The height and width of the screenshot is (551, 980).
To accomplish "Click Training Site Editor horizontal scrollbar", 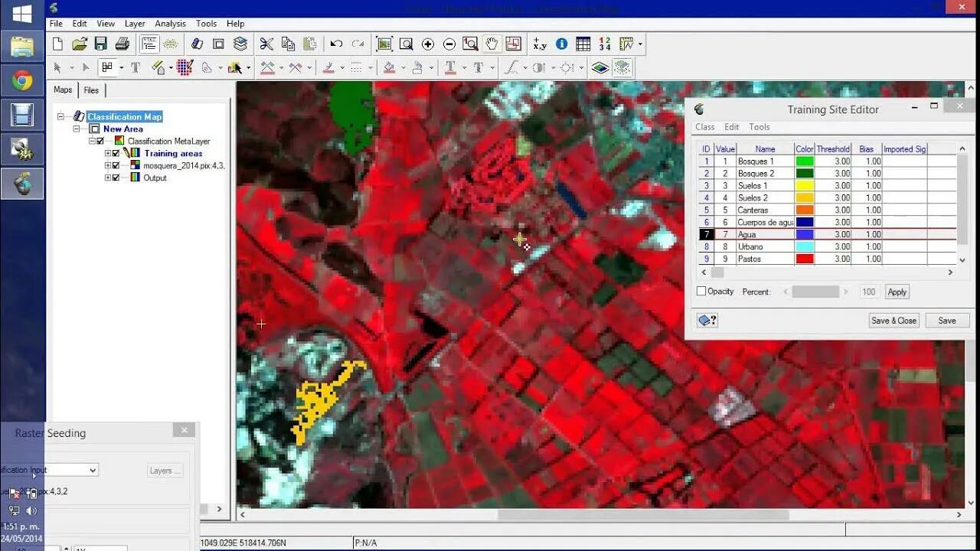I will (x=828, y=272).
